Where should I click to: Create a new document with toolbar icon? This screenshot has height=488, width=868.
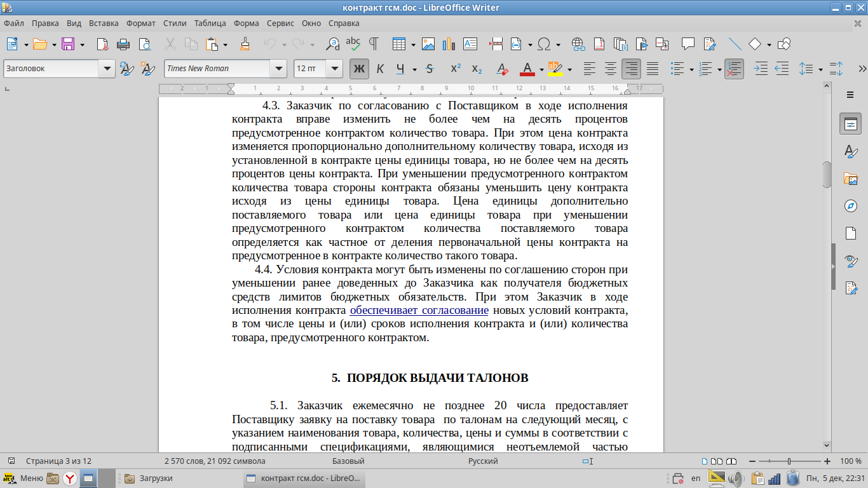[13, 44]
